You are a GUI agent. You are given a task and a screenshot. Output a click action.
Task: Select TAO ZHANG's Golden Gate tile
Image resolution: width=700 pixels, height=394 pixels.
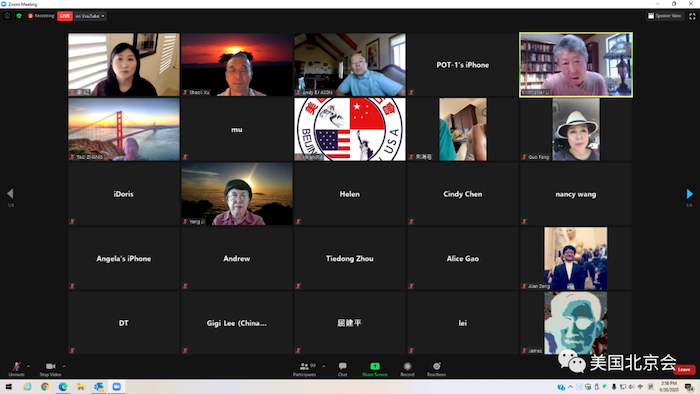tap(124, 129)
